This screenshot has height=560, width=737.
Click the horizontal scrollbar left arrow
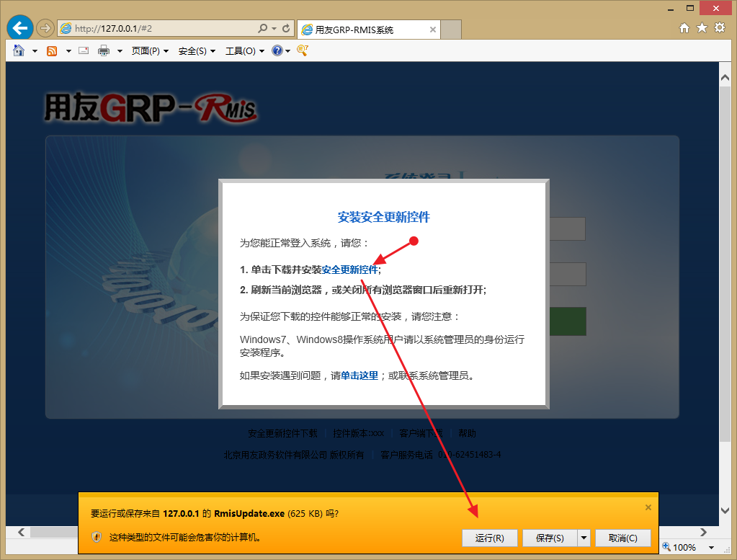21,532
